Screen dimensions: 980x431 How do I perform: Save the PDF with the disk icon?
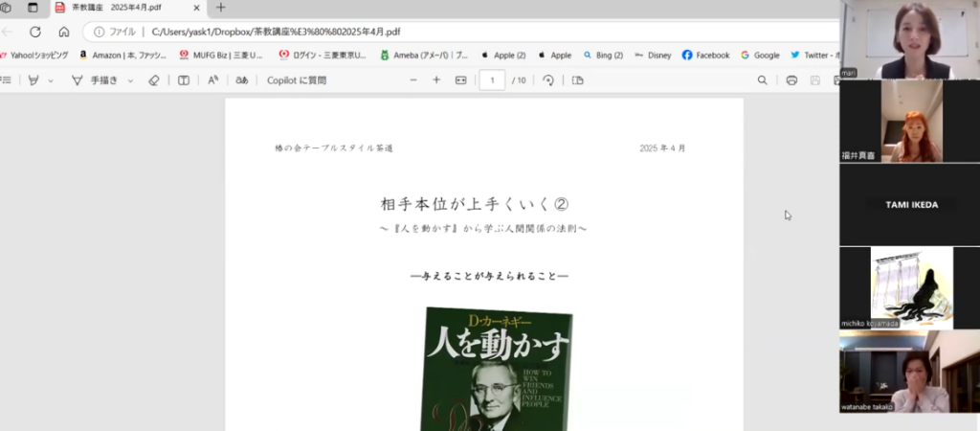click(815, 80)
